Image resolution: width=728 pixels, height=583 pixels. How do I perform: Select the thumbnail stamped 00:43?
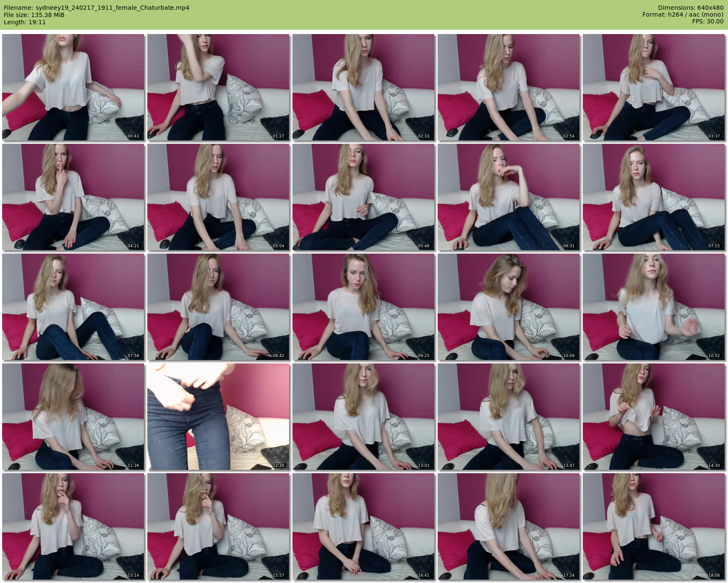pos(73,87)
